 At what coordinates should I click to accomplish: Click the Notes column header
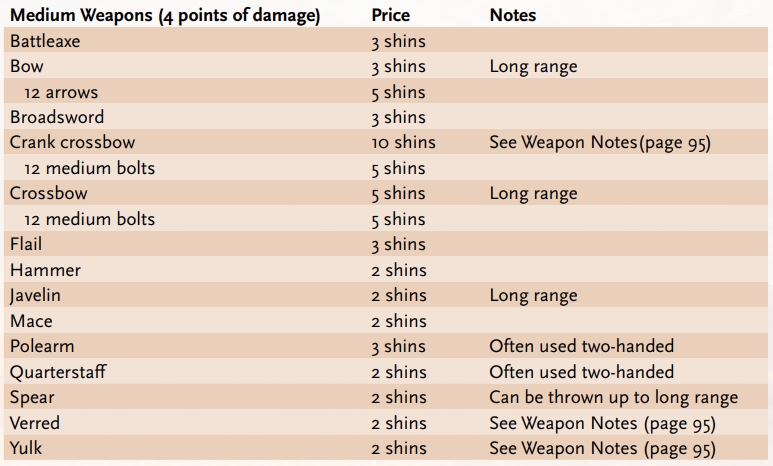tap(512, 15)
